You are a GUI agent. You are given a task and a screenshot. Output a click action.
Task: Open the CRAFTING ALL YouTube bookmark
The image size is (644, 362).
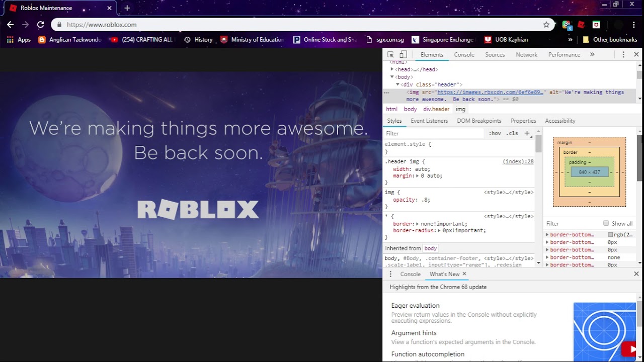click(x=142, y=40)
